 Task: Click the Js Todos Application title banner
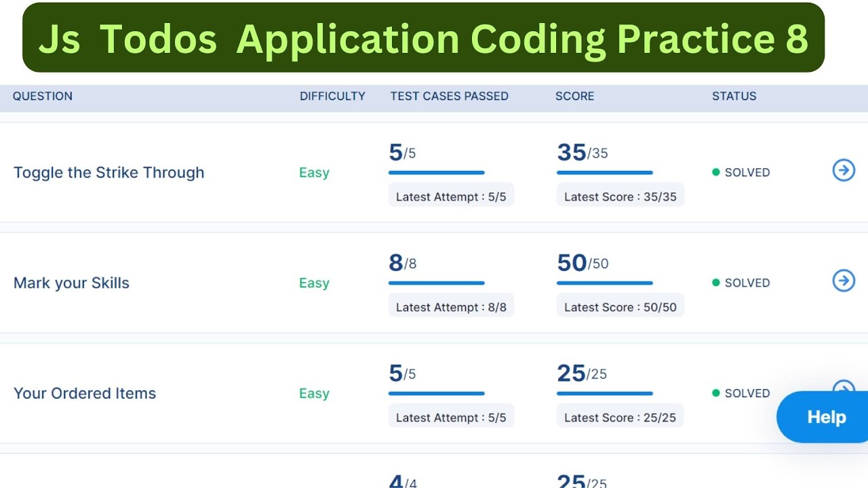[x=423, y=38]
